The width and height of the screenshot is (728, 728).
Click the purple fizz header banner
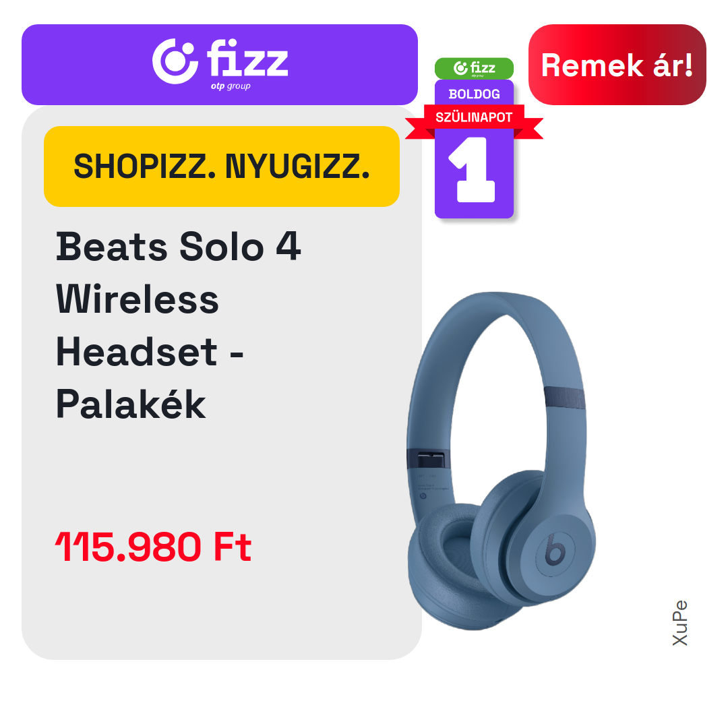point(220,65)
